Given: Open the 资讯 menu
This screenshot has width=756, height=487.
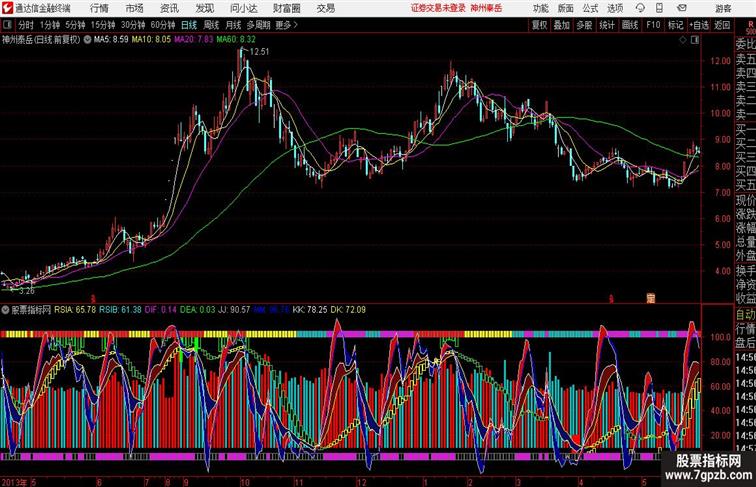Looking at the screenshot, I should [x=169, y=8].
